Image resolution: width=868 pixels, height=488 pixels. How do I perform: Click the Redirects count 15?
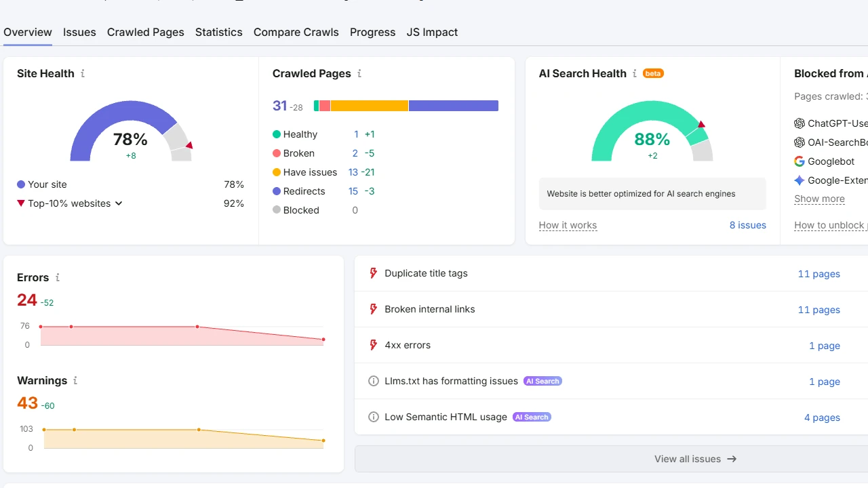click(353, 191)
